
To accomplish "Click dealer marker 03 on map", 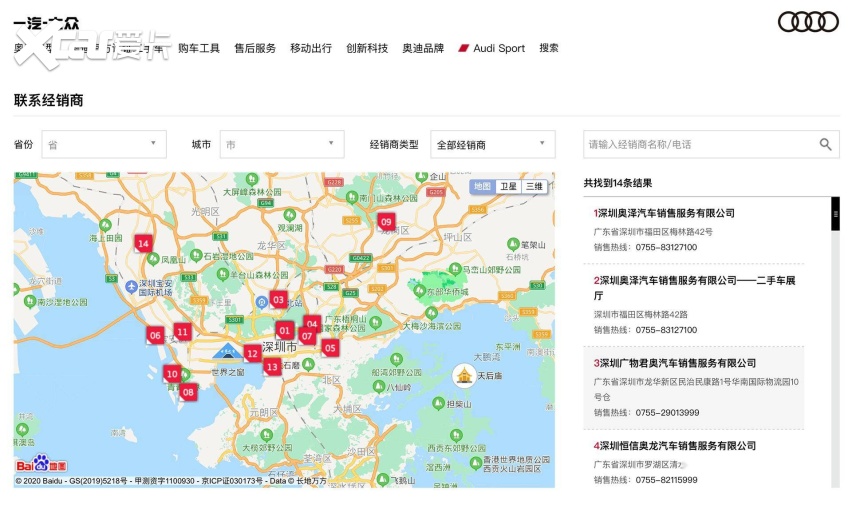I will 278,299.
